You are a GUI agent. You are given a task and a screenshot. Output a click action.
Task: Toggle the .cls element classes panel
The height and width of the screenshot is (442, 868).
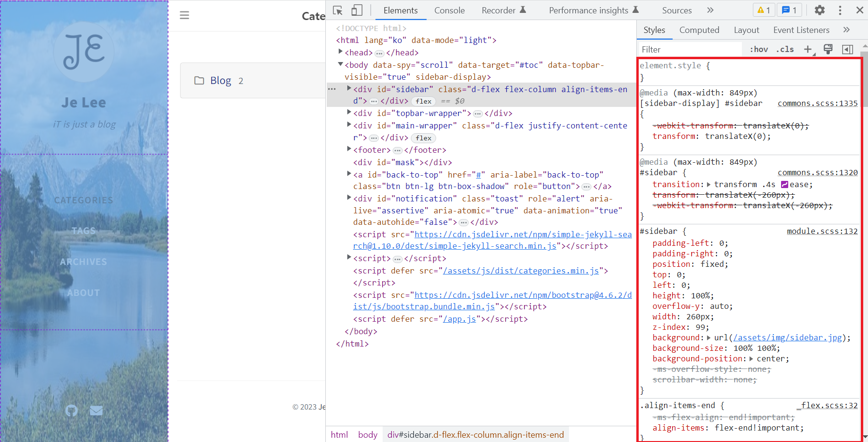click(x=785, y=49)
